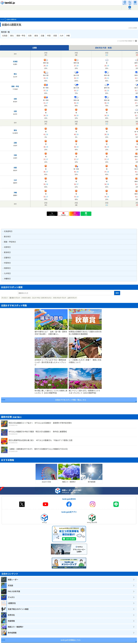Click the LINE 友だち追加 banner

[x=69, y=534]
